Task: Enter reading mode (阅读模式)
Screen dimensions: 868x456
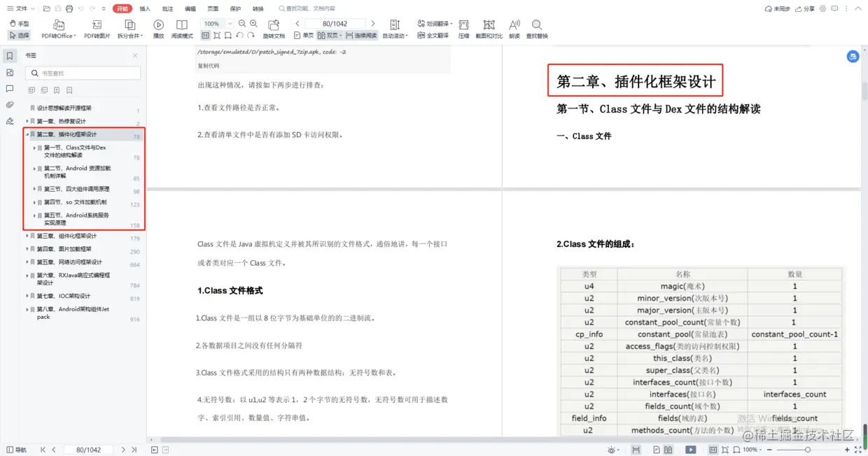Action: (x=182, y=29)
